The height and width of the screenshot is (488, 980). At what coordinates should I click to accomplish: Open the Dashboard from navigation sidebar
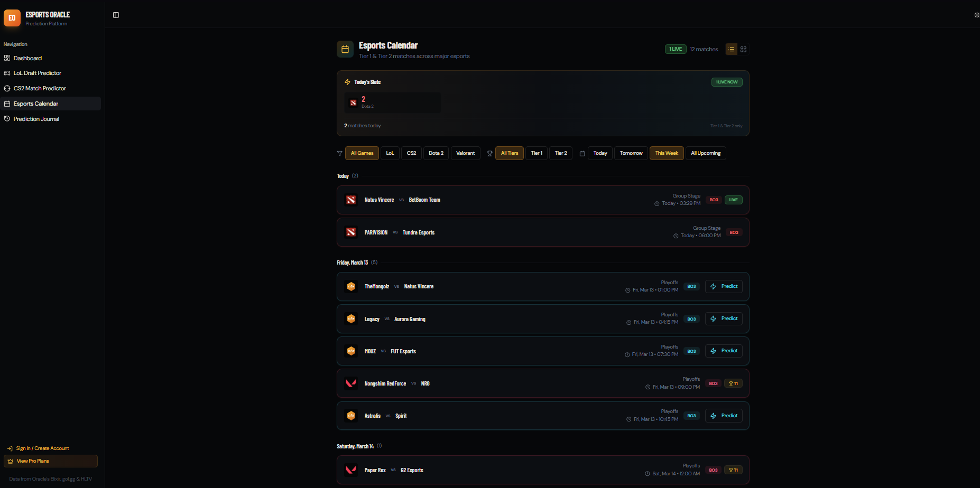pos(27,58)
